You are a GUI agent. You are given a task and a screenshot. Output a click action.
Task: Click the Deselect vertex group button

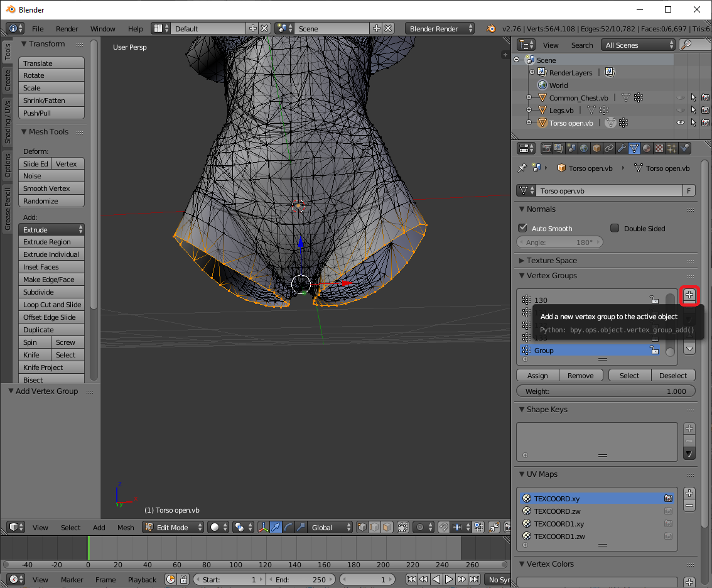(x=673, y=375)
